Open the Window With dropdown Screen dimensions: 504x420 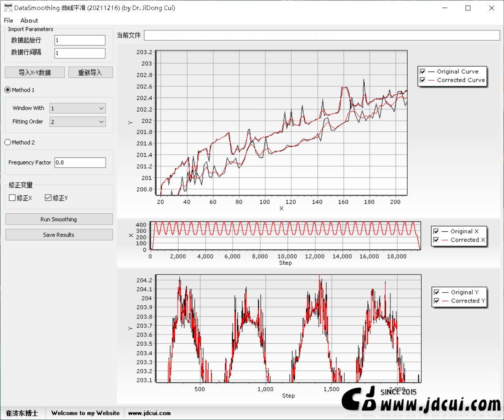coord(78,108)
